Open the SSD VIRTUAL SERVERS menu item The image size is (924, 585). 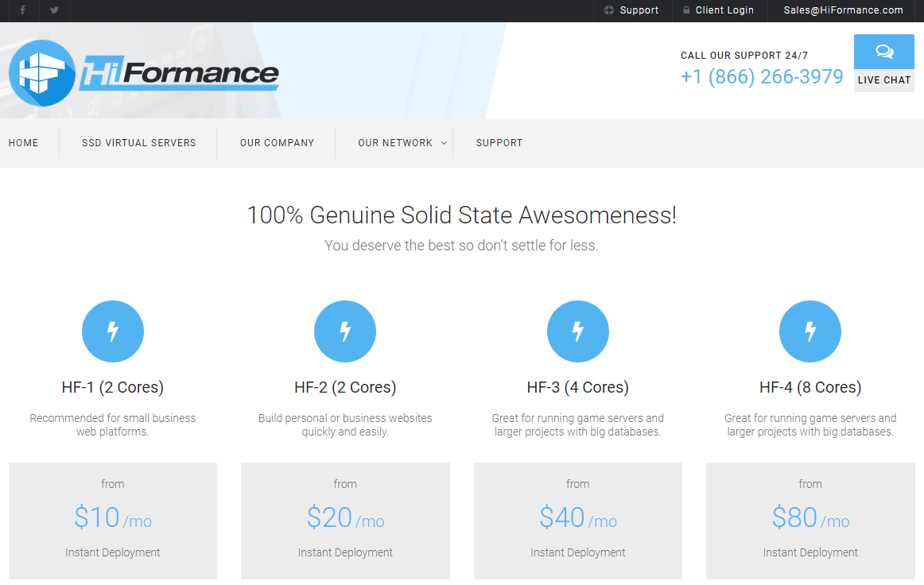pyautogui.click(x=138, y=143)
